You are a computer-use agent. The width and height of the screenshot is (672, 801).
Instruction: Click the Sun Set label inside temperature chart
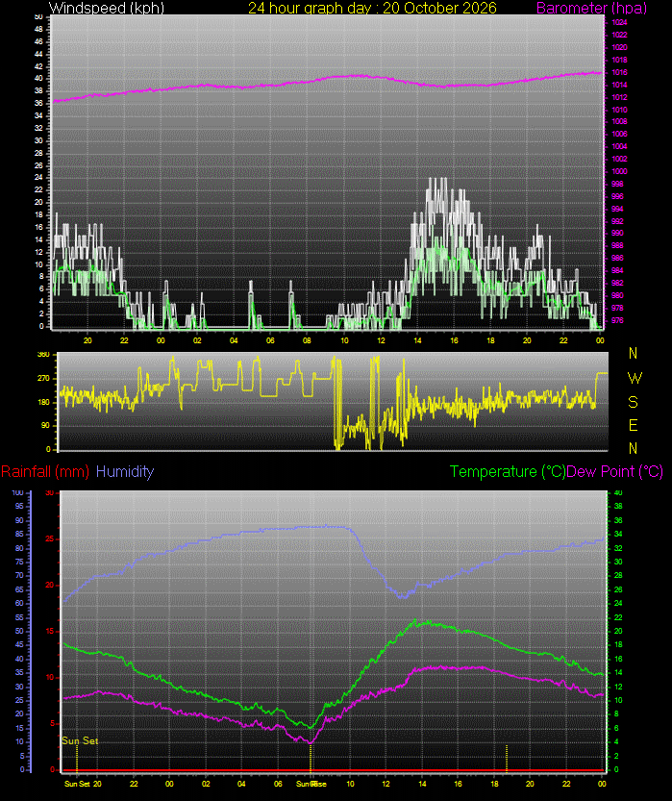tap(80, 740)
